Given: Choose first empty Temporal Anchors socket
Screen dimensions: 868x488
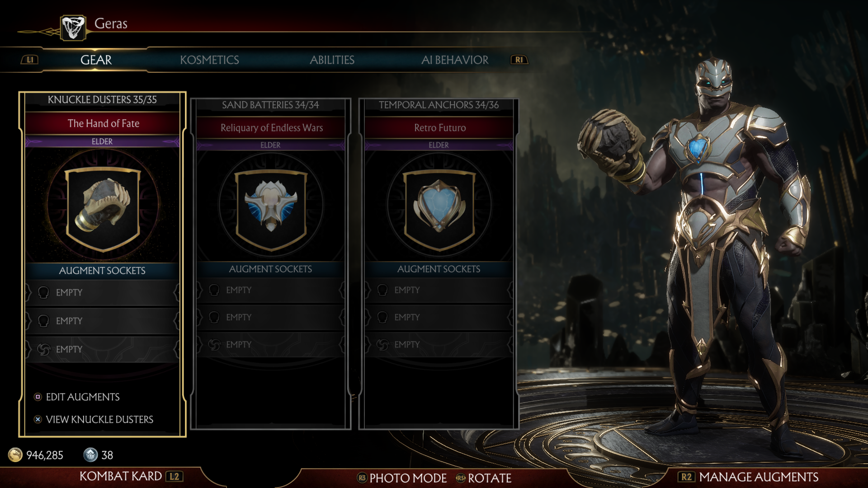Looking at the screenshot, I should coord(439,290).
